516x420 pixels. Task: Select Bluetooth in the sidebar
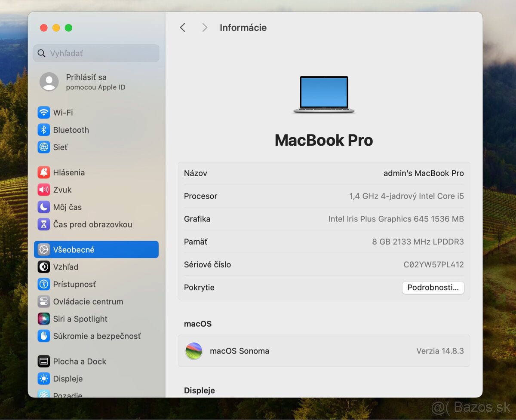click(x=71, y=130)
